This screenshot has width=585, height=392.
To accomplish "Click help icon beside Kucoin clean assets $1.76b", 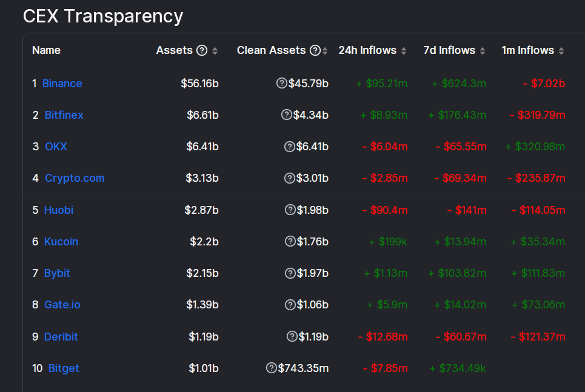I will (x=290, y=242).
